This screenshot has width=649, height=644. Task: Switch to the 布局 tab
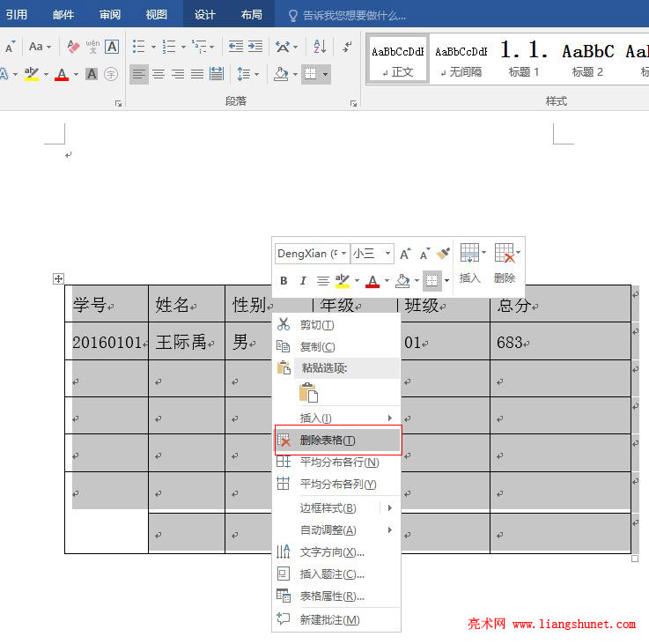click(x=251, y=15)
